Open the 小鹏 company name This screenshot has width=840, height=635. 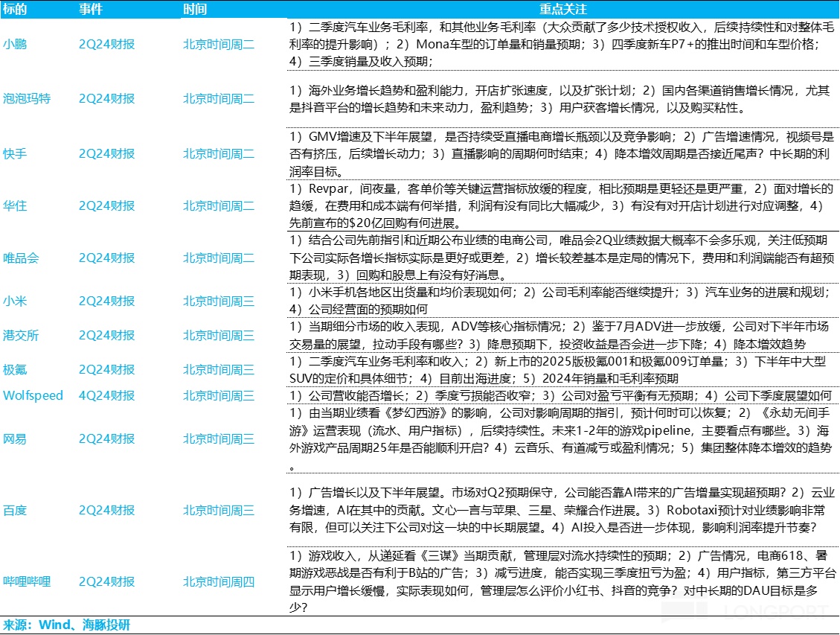(x=15, y=44)
